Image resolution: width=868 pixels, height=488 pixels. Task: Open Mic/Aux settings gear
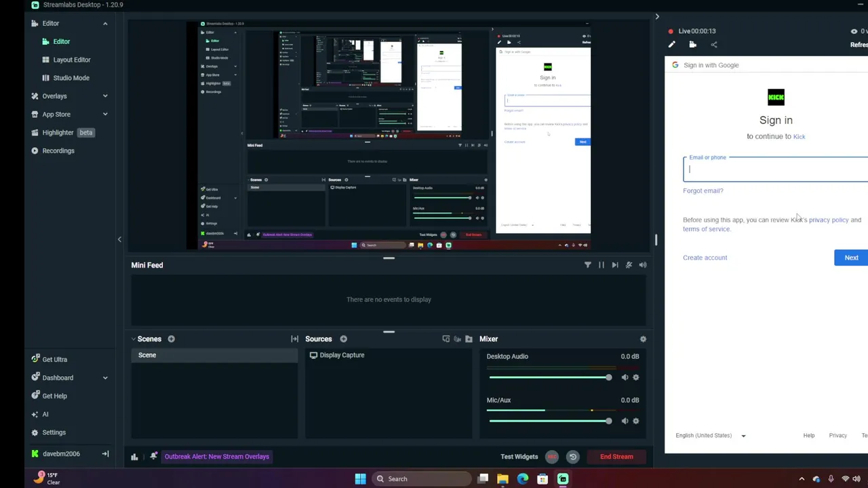point(635,421)
